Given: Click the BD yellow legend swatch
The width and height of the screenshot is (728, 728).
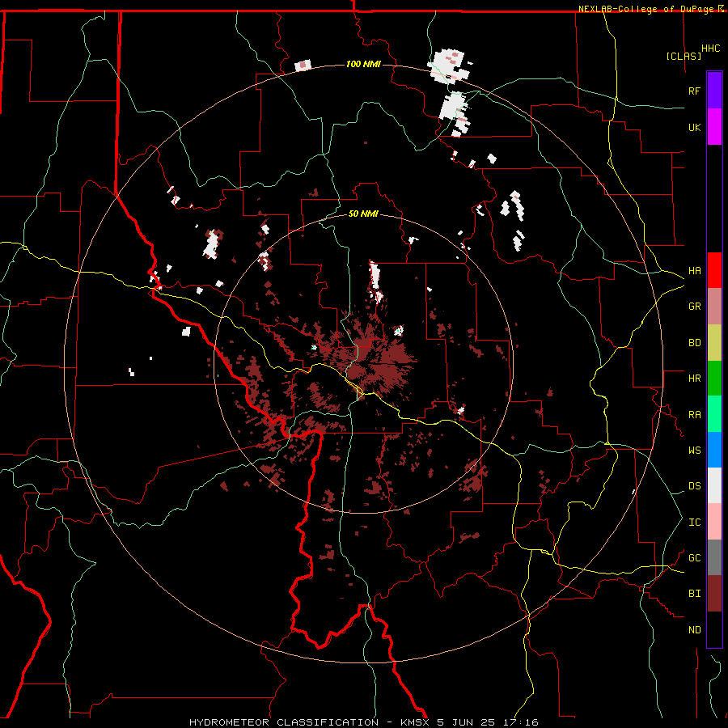Looking at the screenshot, I should pyautogui.click(x=714, y=343).
